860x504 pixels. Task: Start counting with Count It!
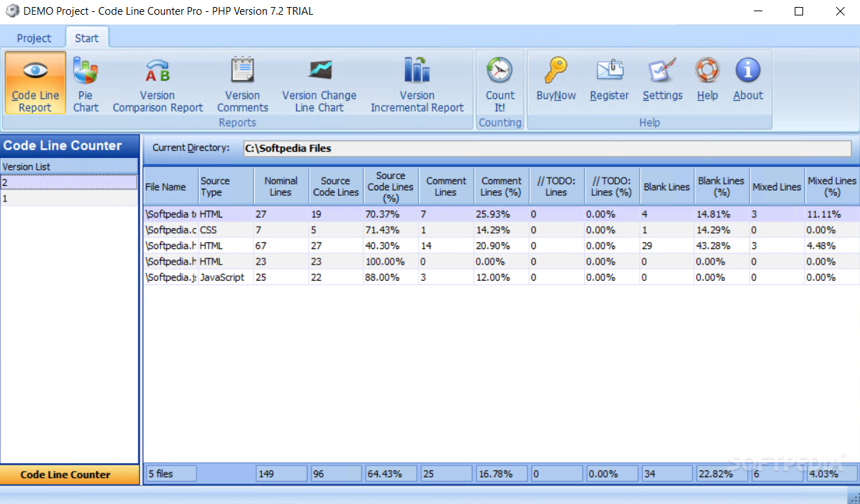click(500, 83)
